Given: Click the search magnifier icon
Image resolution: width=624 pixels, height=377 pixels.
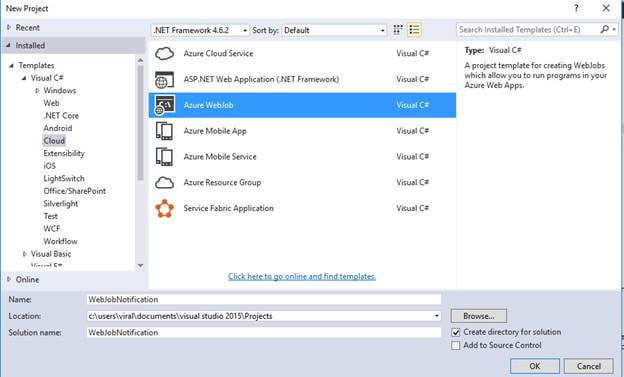Looking at the screenshot, I should click(604, 29).
